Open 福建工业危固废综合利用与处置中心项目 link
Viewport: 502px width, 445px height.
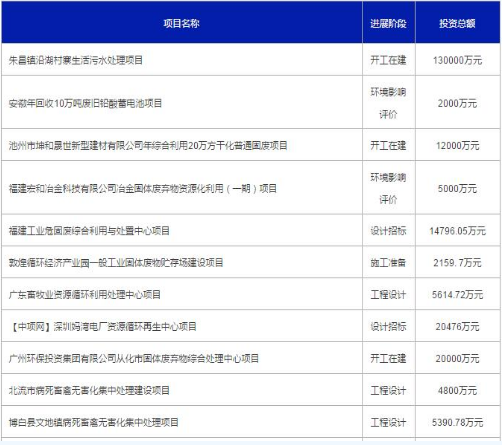89,231
